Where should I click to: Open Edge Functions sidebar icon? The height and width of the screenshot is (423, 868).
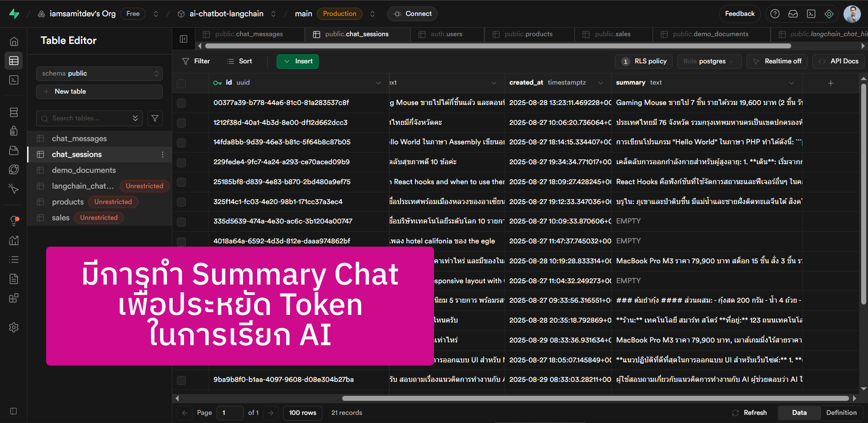[14, 170]
